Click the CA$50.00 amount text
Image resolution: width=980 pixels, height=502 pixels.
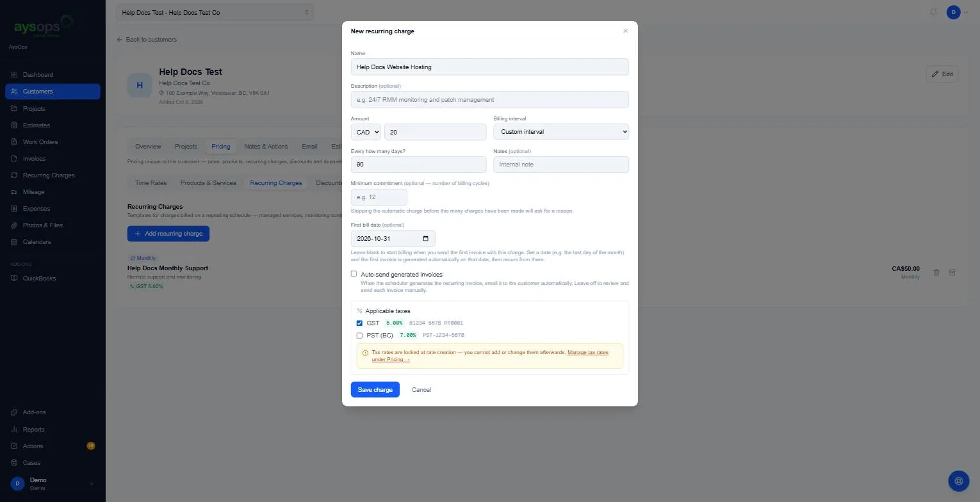coord(906,269)
